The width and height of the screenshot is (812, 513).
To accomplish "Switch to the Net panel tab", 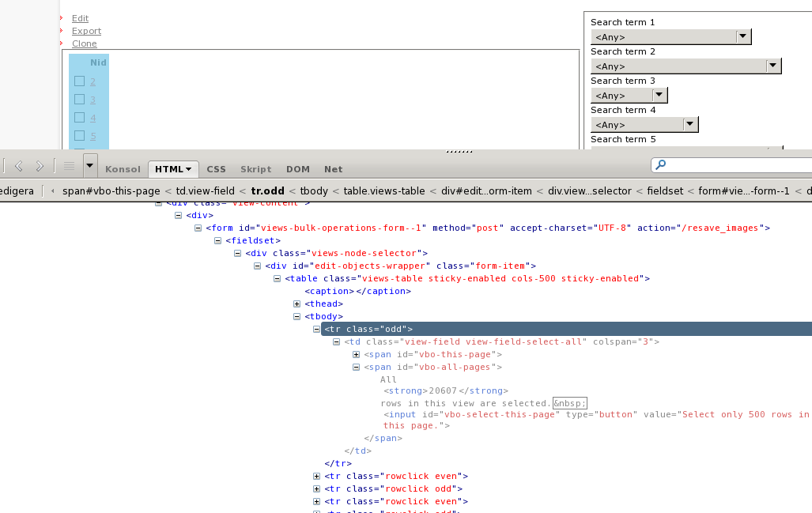I will (x=333, y=169).
